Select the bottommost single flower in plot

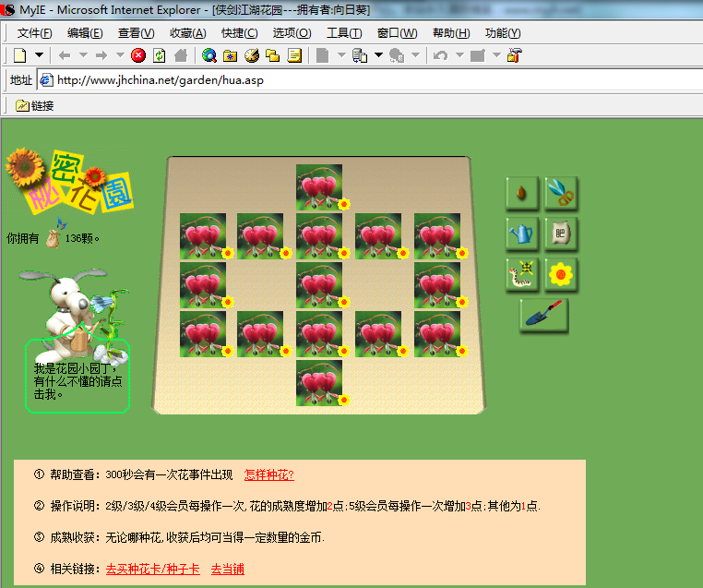point(319,383)
